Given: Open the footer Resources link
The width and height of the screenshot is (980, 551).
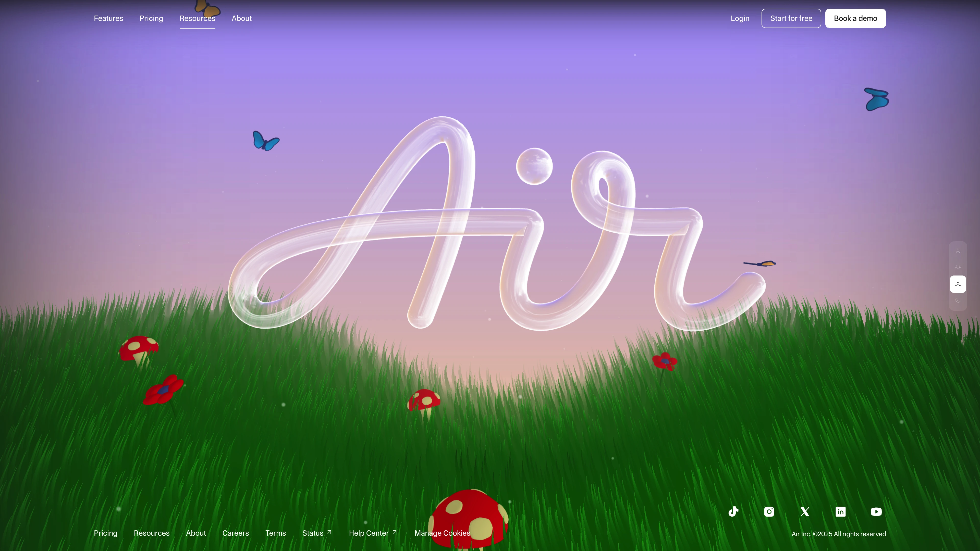Looking at the screenshot, I should pyautogui.click(x=151, y=533).
